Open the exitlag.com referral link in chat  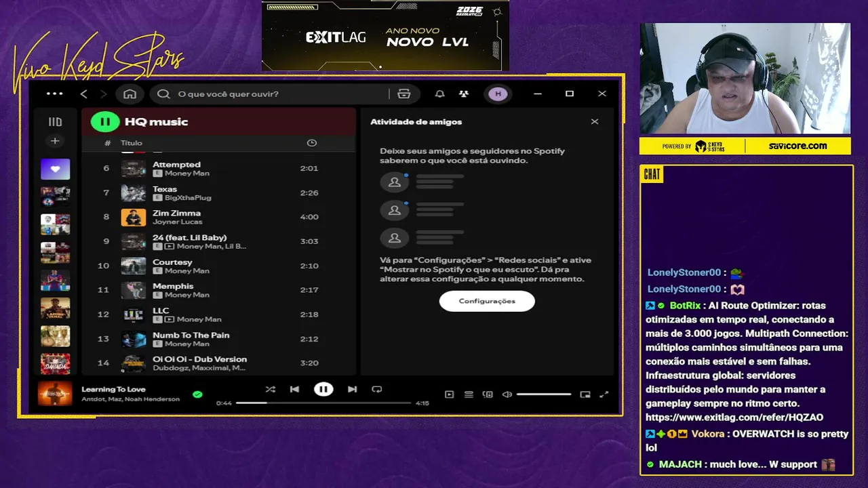click(x=734, y=418)
